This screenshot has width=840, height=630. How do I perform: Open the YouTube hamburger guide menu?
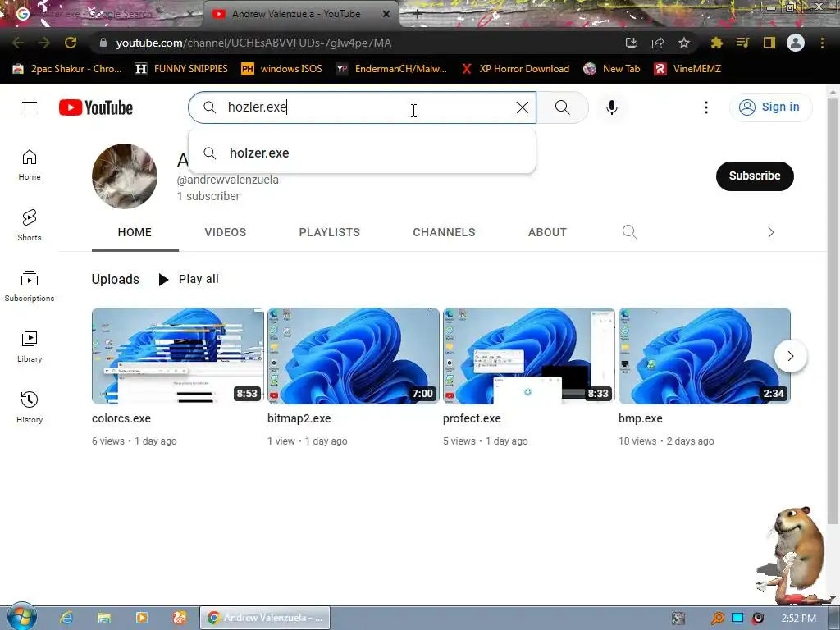click(x=30, y=107)
